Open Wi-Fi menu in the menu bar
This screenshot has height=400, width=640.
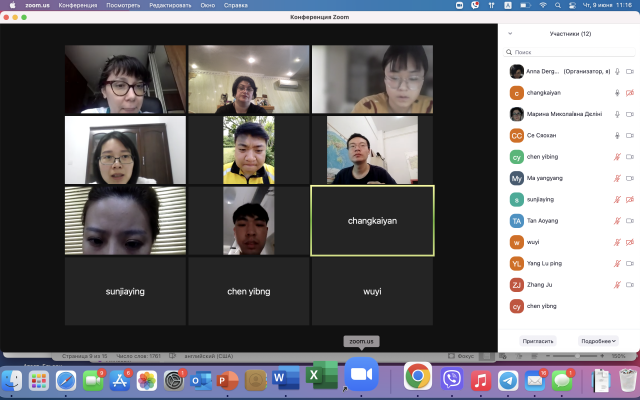click(x=542, y=5)
